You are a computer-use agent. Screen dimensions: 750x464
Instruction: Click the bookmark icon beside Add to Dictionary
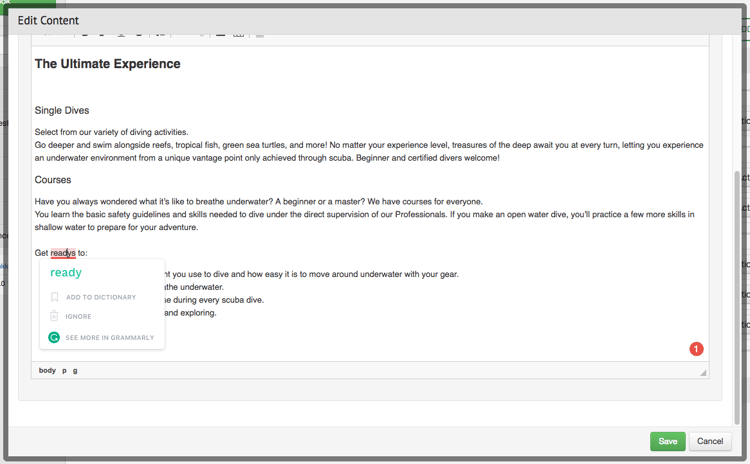click(55, 297)
